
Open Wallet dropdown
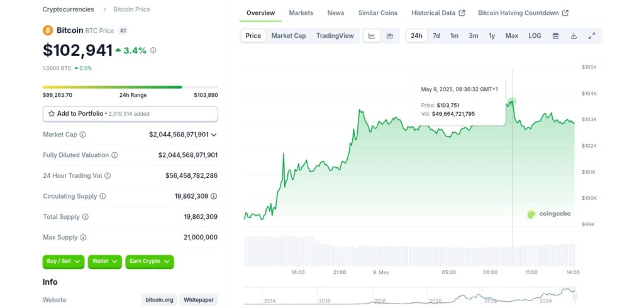pos(105,261)
